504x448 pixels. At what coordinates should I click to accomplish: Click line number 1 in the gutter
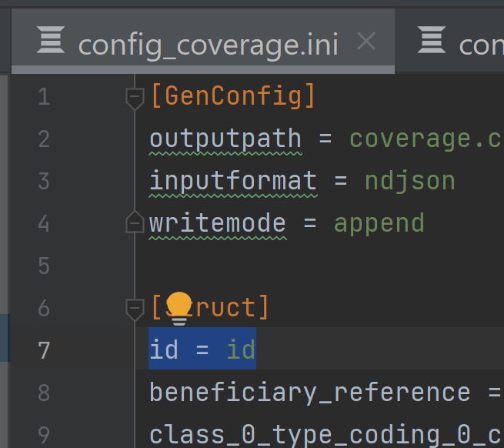pos(44,96)
